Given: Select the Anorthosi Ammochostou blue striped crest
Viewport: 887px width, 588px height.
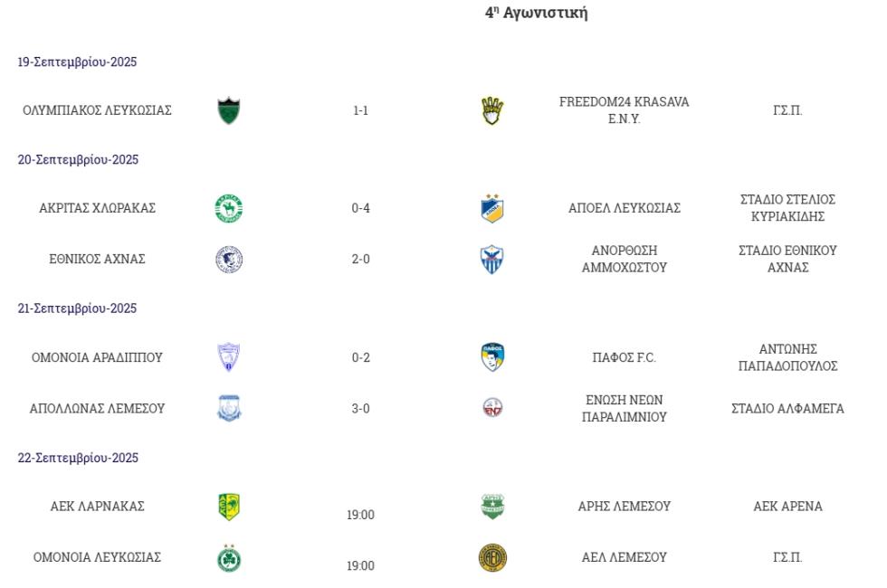Looking at the screenshot, I should (x=492, y=260).
